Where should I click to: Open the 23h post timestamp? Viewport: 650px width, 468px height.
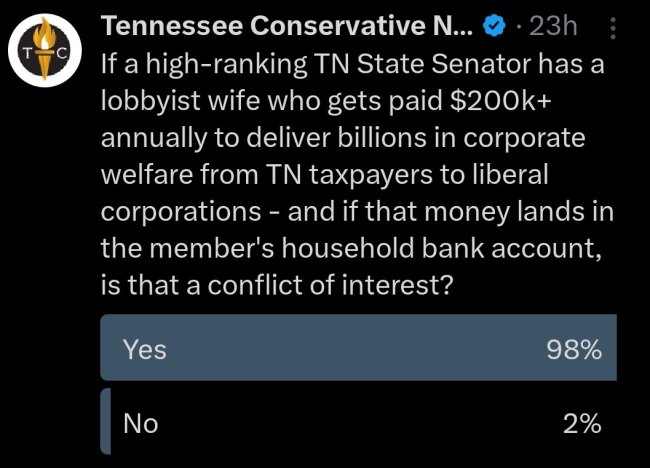tap(553, 26)
